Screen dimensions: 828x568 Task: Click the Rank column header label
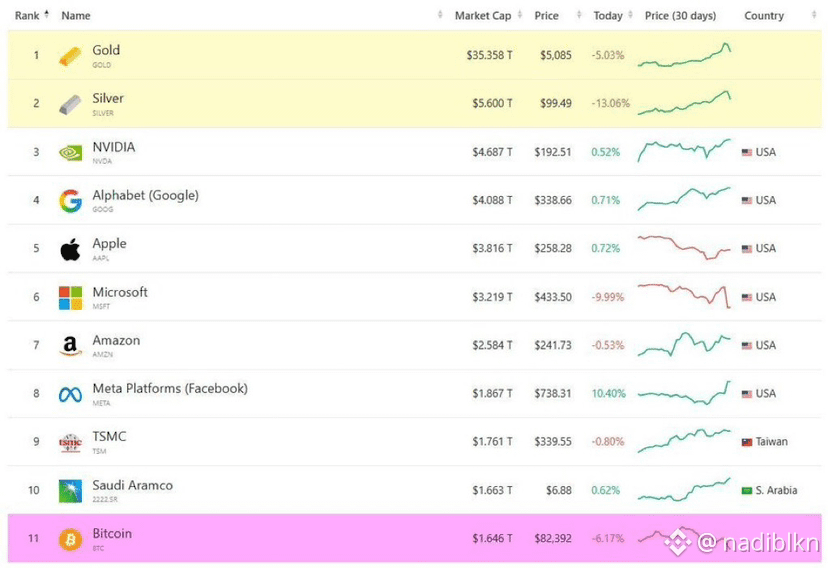pos(27,16)
